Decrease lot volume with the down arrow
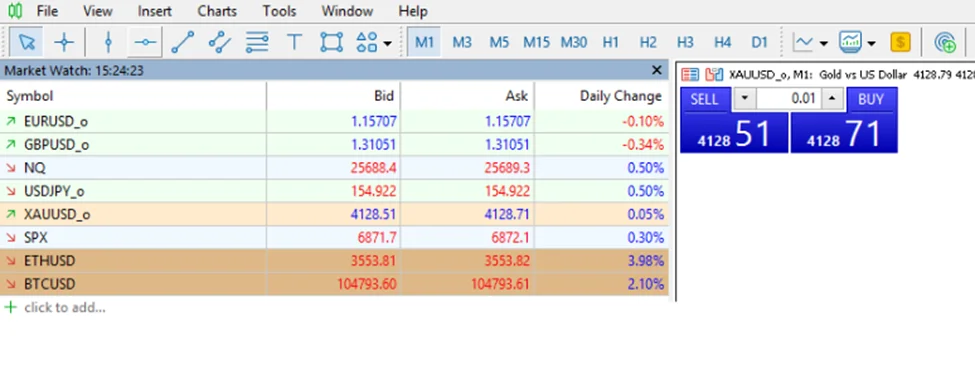 [x=745, y=99]
